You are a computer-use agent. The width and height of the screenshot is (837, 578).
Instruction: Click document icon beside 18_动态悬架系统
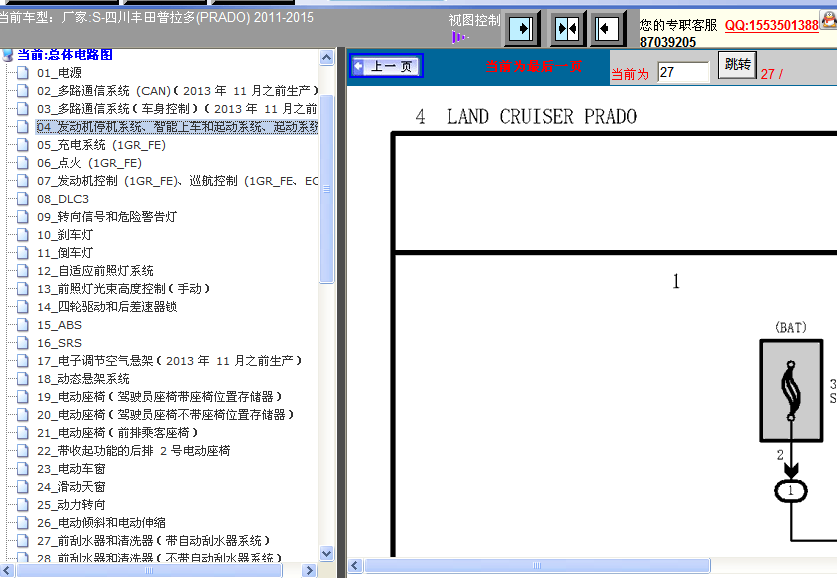tap(22, 379)
